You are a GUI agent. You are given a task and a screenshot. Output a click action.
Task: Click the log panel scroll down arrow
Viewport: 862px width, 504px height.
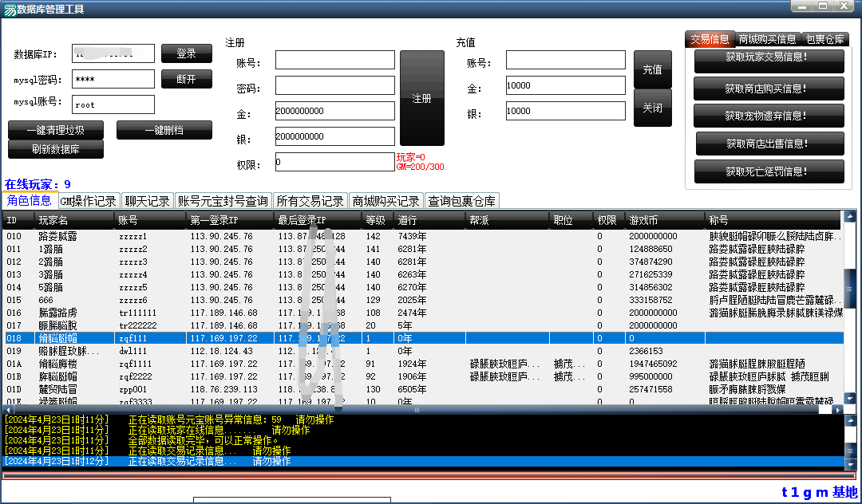coord(849,463)
